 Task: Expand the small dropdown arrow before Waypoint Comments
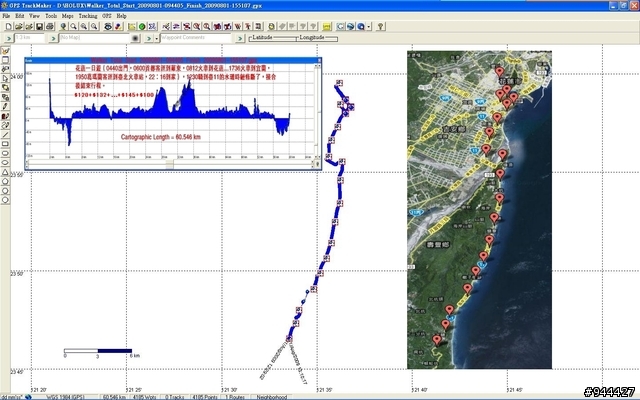pyautogui.click(x=157, y=38)
